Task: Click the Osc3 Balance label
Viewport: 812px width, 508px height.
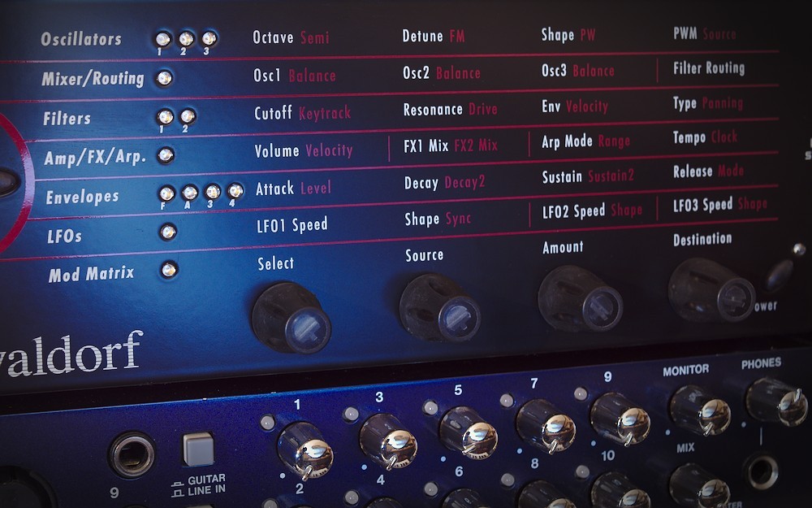Action: coord(578,71)
